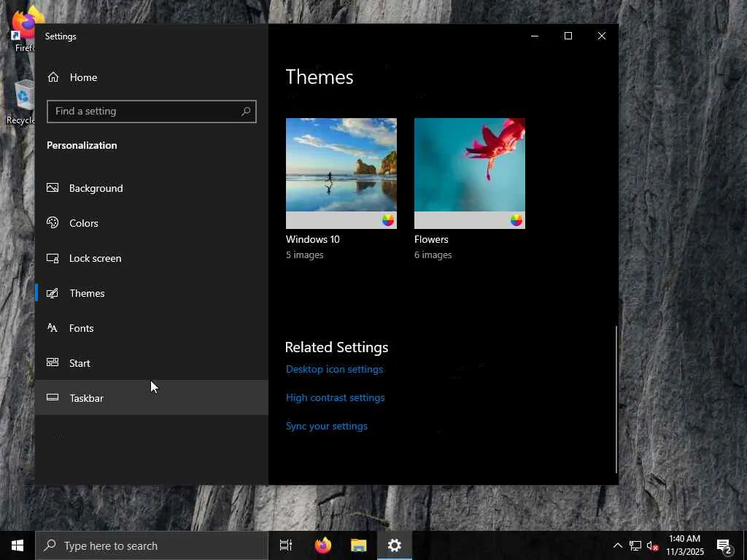Select the Fonts settings page

[x=152, y=328]
